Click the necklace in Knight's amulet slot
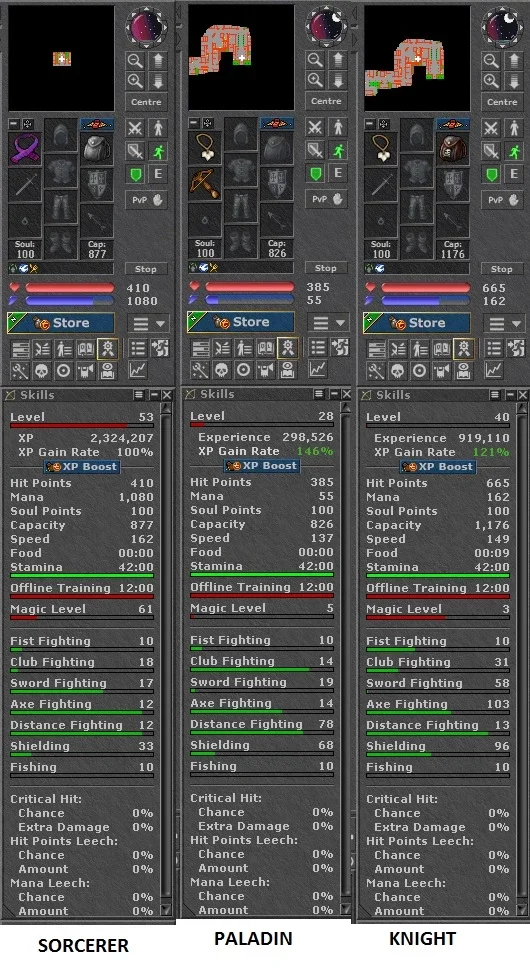The image size is (530, 968). coord(381,149)
